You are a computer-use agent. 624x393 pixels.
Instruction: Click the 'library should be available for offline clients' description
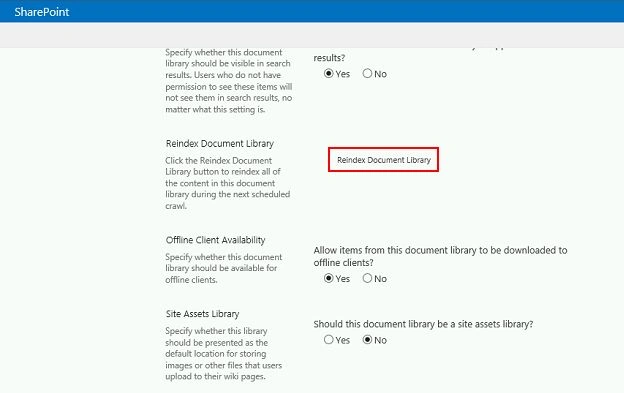[x=223, y=268]
